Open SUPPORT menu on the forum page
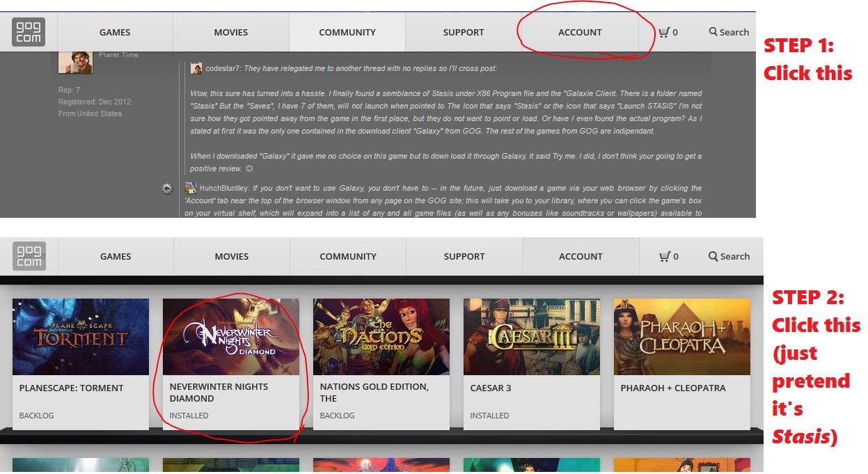Viewport: 868px width, 474px height. [x=464, y=32]
